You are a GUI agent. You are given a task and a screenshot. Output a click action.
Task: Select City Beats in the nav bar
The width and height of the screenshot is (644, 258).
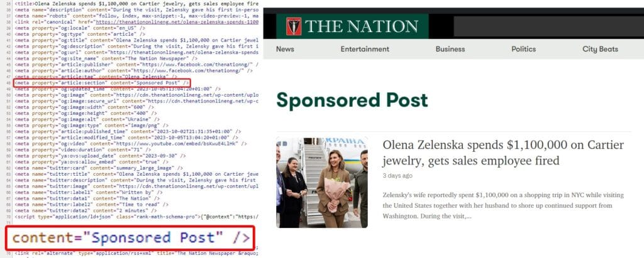point(600,49)
